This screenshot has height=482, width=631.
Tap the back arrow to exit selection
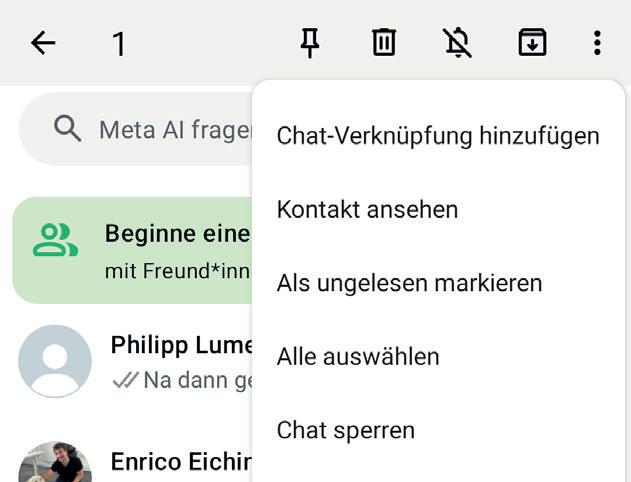(43, 43)
